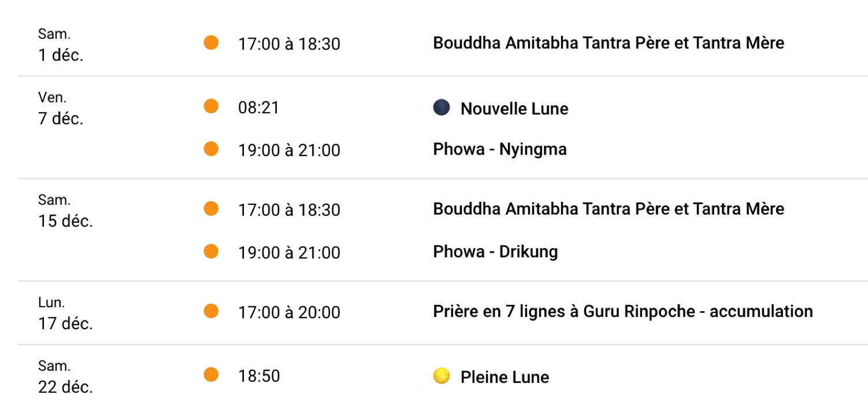Open the Phowa - Drikung event

[x=495, y=252]
